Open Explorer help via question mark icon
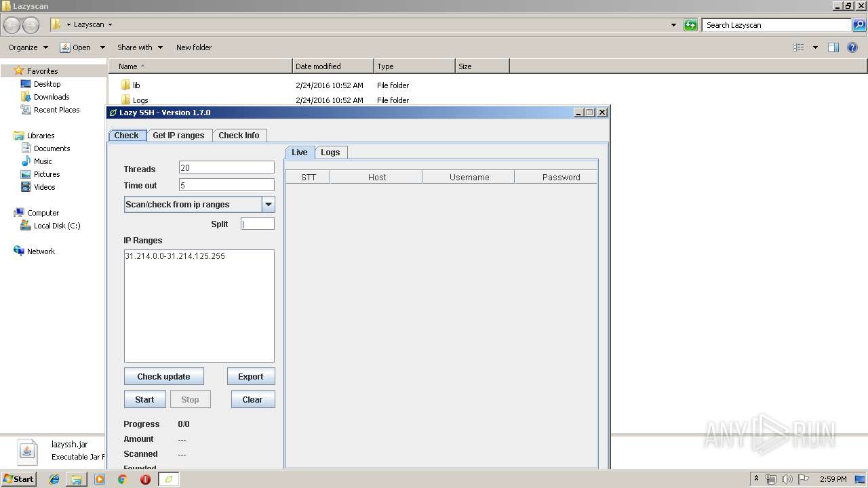Viewport: 868px width, 488px height. click(852, 47)
